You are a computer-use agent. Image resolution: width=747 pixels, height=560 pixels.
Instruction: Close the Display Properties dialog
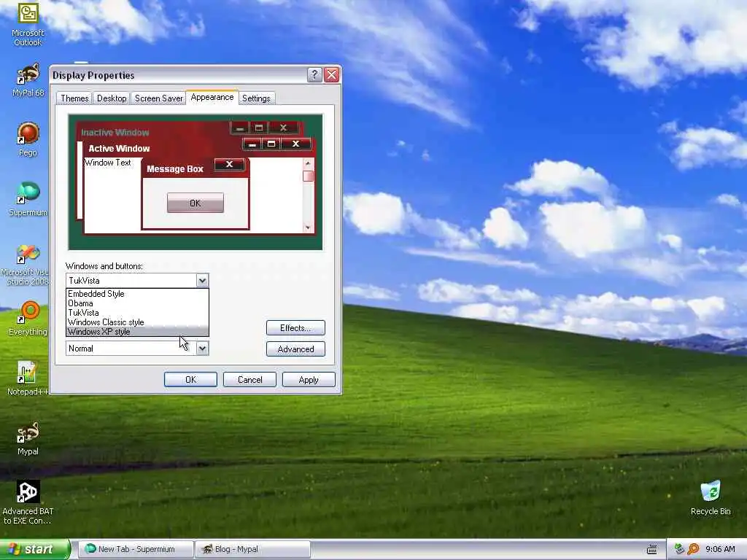pos(332,75)
